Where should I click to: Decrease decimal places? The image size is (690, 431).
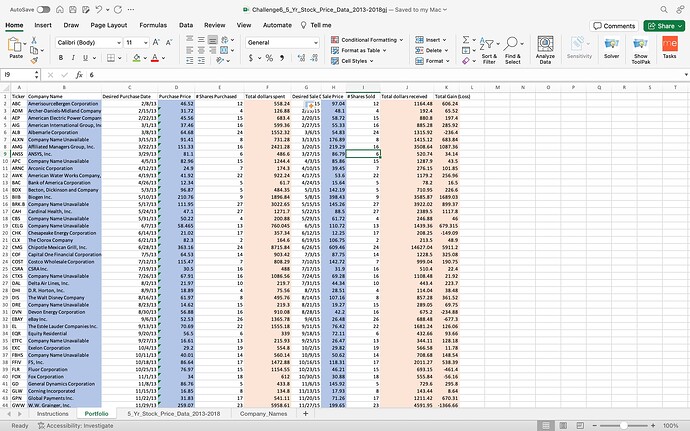pos(314,58)
